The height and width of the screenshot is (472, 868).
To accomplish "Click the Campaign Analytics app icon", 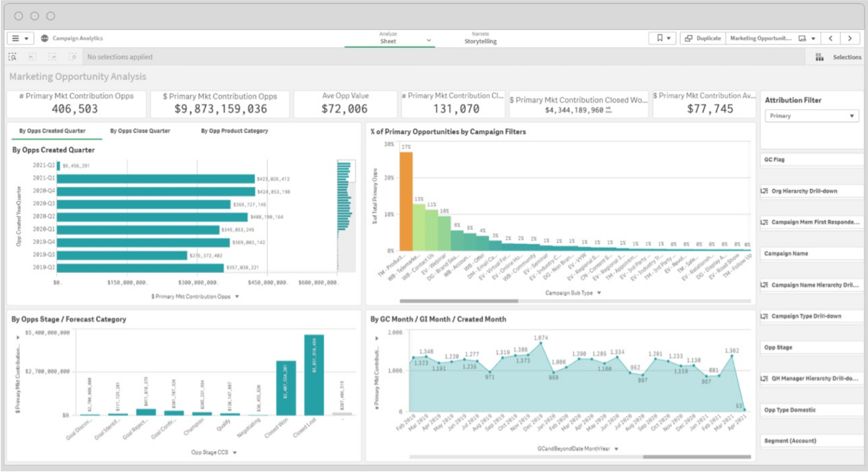I will [x=45, y=38].
